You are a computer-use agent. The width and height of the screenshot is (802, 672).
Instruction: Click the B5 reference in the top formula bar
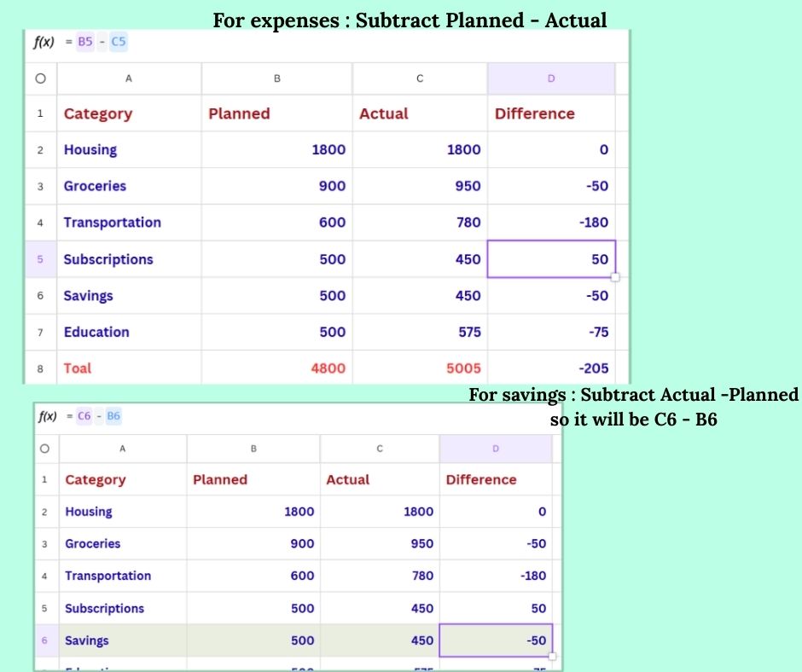(x=85, y=42)
